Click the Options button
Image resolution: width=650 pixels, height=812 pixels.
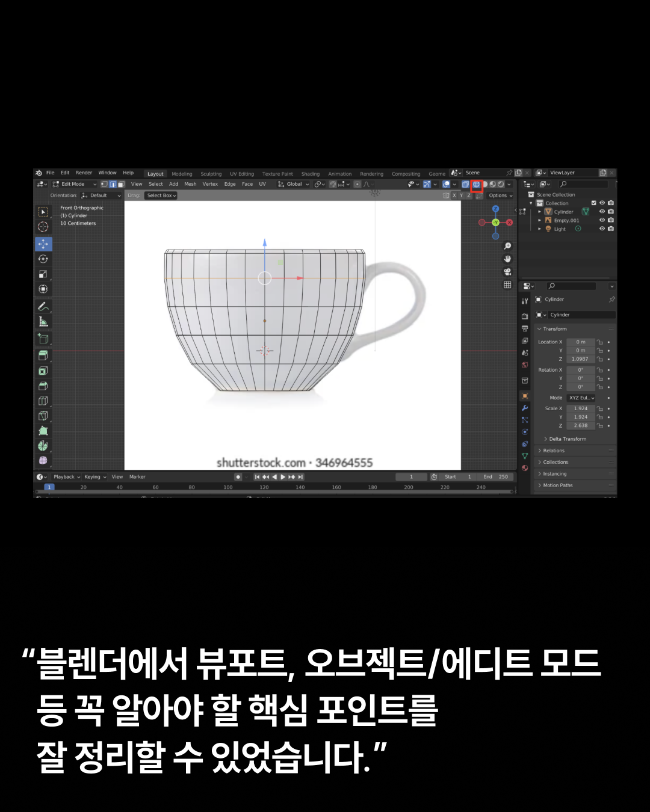500,195
